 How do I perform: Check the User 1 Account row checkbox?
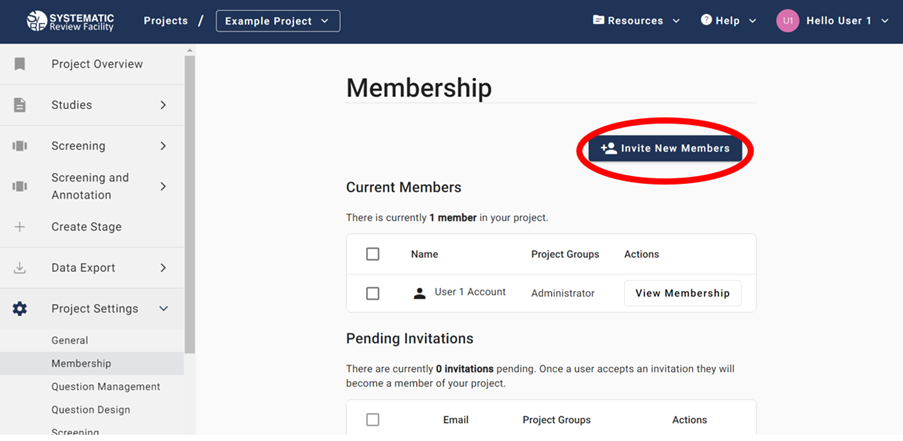(x=373, y=294)
